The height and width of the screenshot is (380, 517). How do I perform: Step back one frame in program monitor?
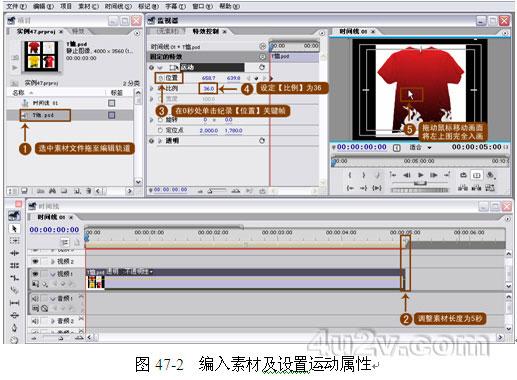pos(407,175)
